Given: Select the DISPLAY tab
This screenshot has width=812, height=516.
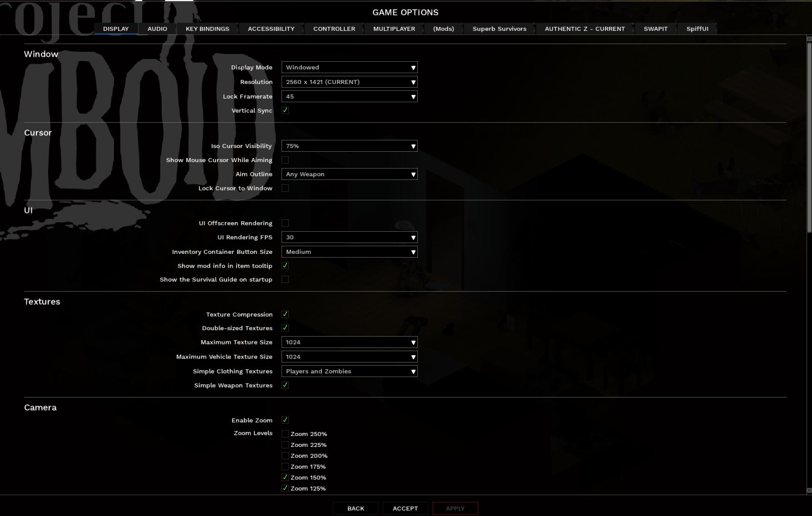Looking at the screenshot, I should 116,29.
